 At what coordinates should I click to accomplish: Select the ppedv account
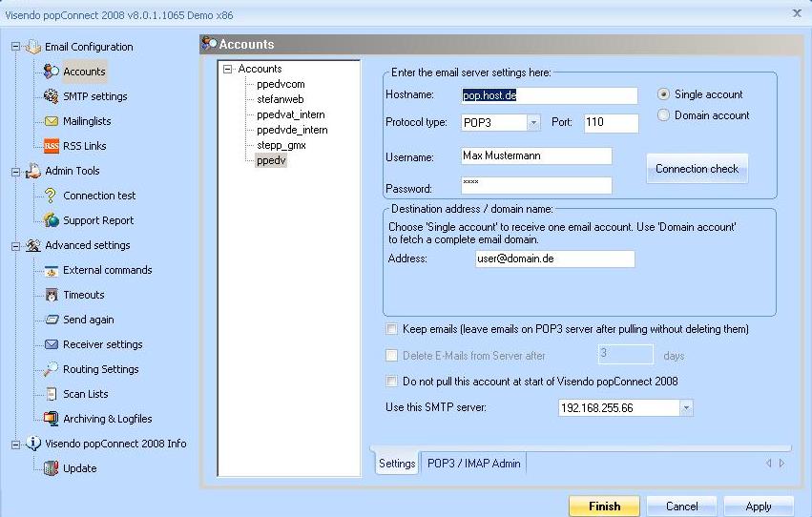coord(271,160)
